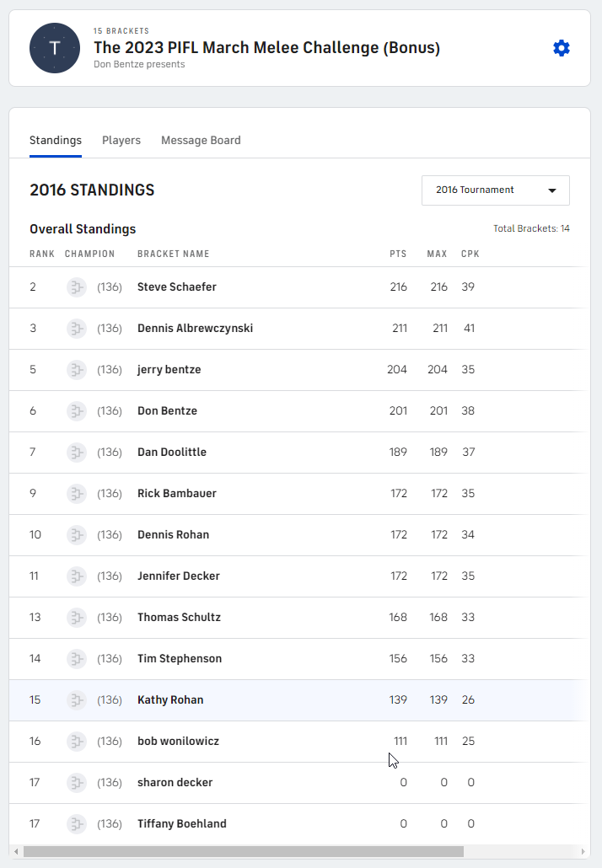Image resolution: width=602 pixels, height=868 pixels.
Task: Open Don Bentze's bracket name link
Action: click(x=167, y=411)
